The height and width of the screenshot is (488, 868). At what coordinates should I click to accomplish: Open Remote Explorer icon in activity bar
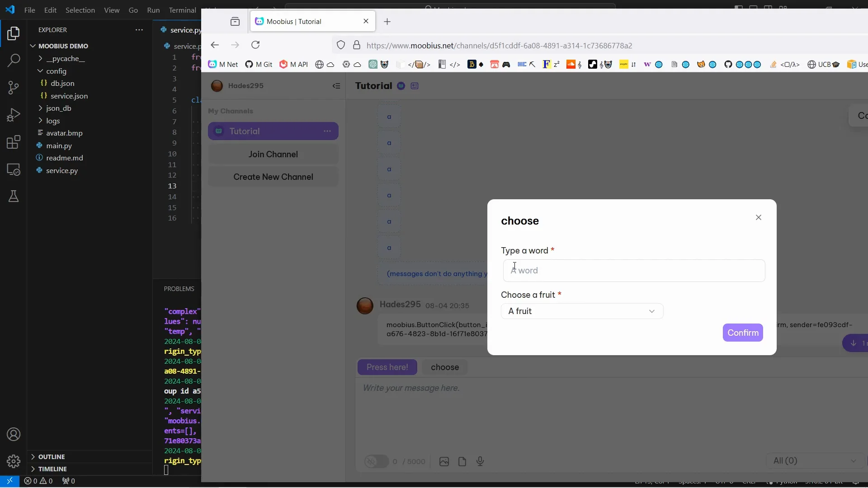[14, 169]
